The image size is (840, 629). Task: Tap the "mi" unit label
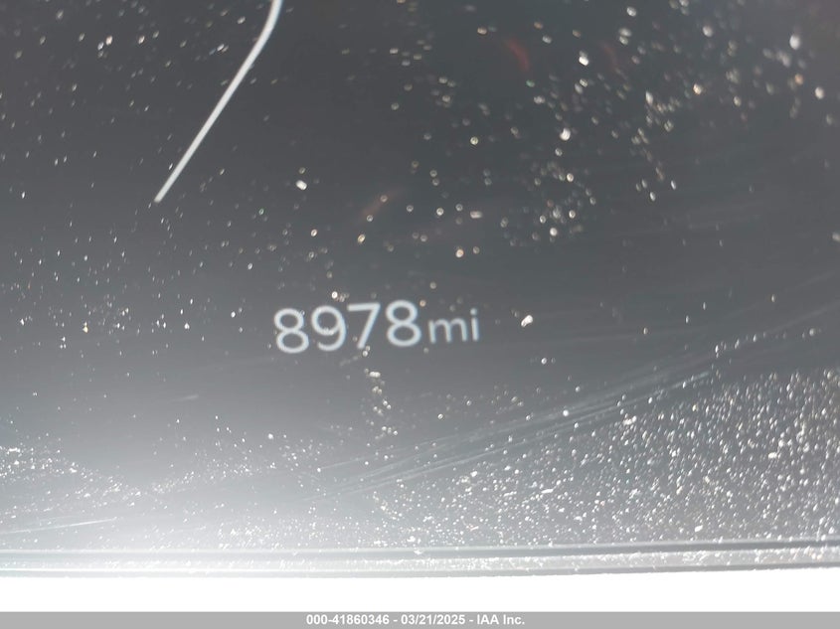(453, 327)
